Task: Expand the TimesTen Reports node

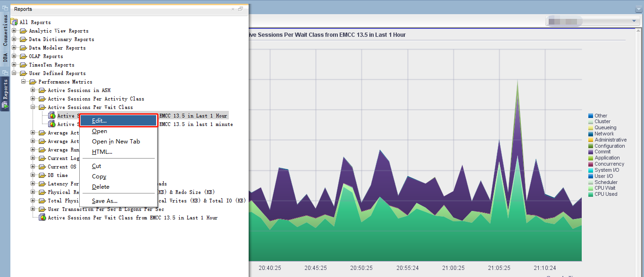Action: (14, 65)
